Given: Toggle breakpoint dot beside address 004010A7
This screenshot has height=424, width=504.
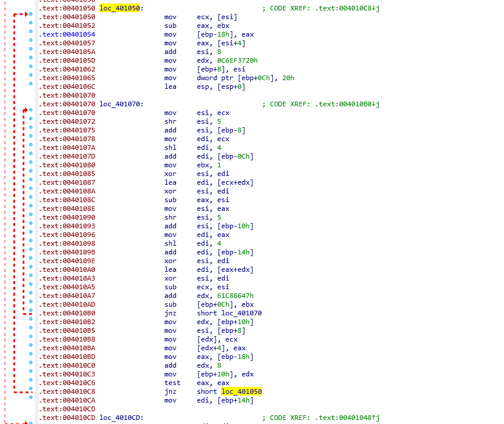Looking at the screenshot, I should click(x=31, y=293).
